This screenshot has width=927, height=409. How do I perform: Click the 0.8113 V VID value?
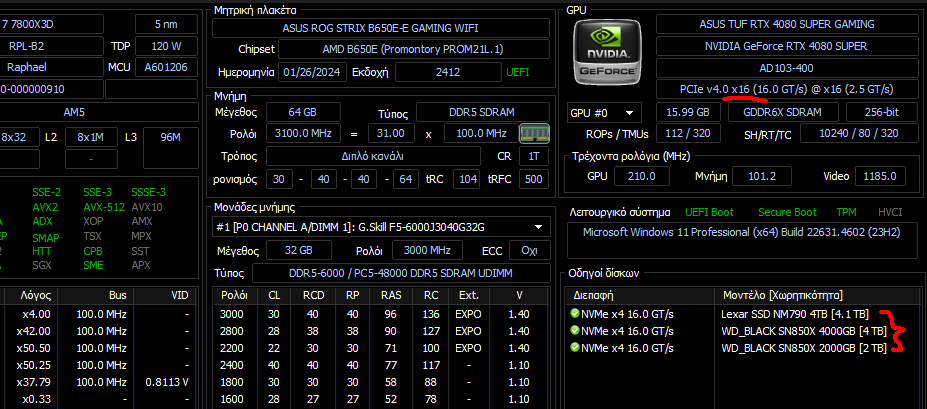coord(167,382)
